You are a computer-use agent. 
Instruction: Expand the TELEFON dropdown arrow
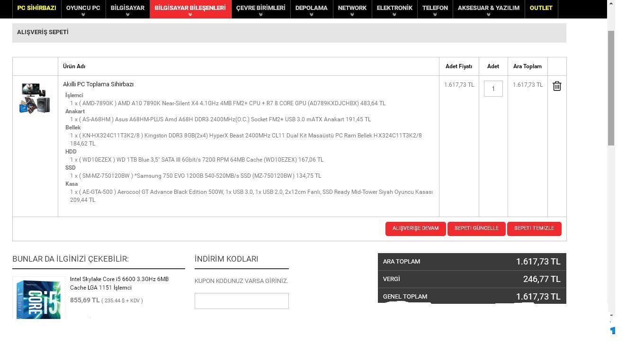coord(435,15)
